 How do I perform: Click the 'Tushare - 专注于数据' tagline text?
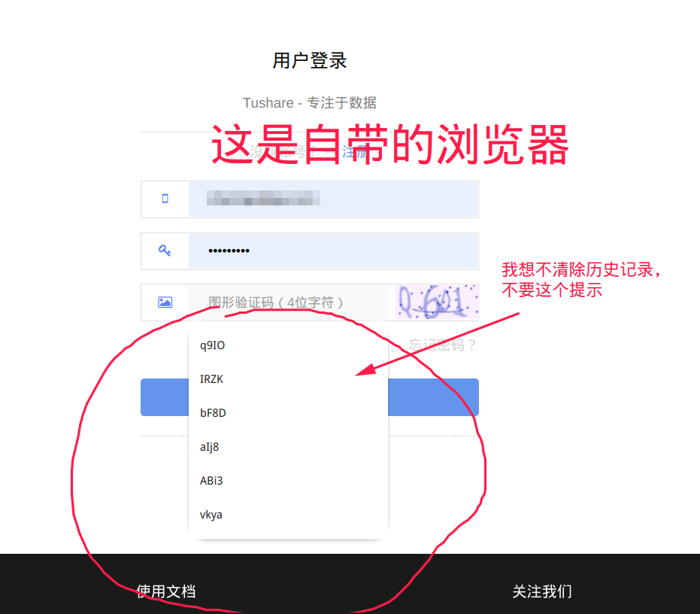[x=310, y=102]
